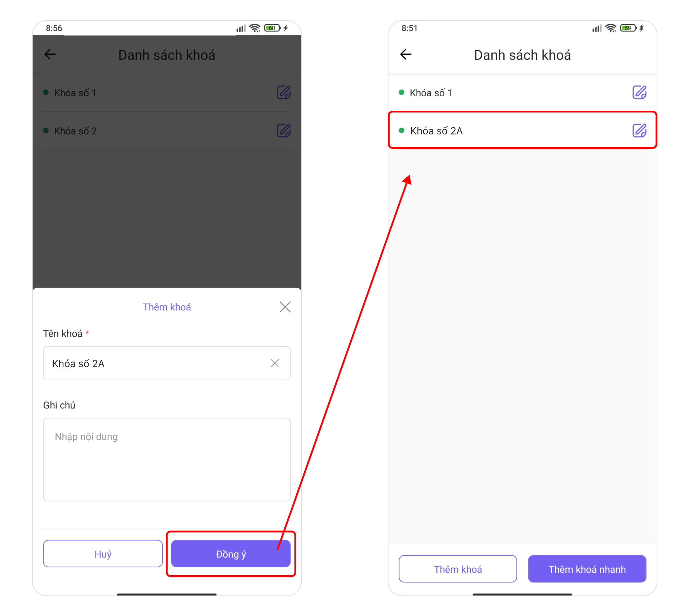Edit Khóa số 2 on dimmed screen
692x616 pixels.
[x=284, y=130]
